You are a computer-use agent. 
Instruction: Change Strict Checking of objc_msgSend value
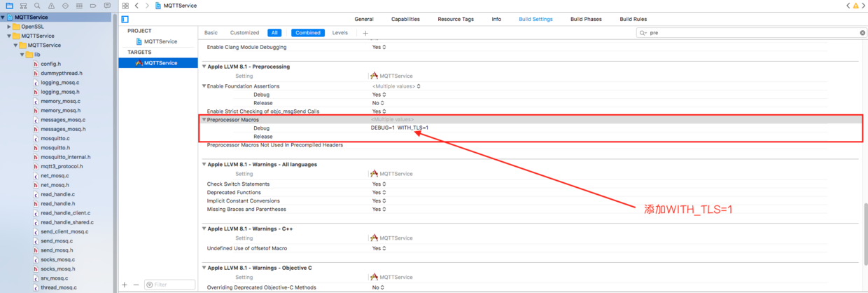(x=379, y=111)
